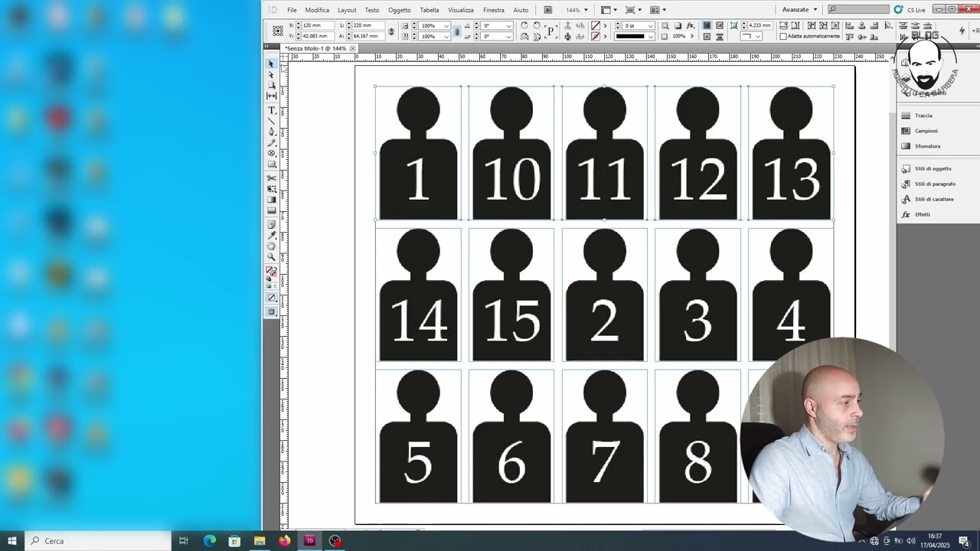Toggle constrain proportions for scaling chain
This screenshot has height=551, width=980.
click(x=457, y=31)
